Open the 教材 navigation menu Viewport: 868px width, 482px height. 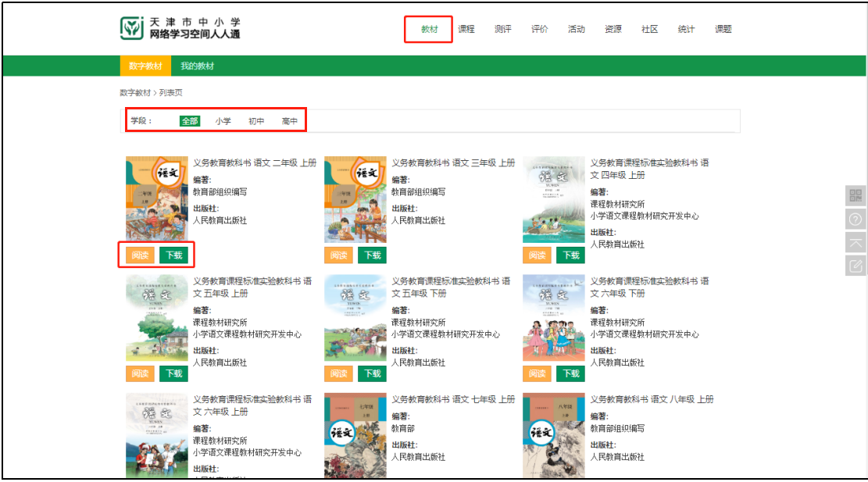(429, 30)
